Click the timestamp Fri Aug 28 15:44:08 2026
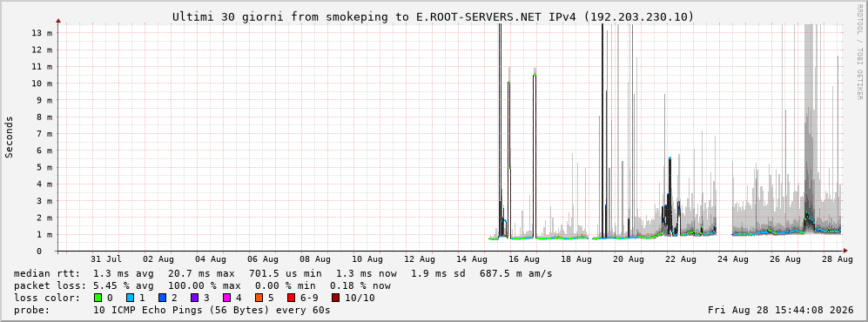Viewport: 868px width, 322px height. [x=781, y=310]
